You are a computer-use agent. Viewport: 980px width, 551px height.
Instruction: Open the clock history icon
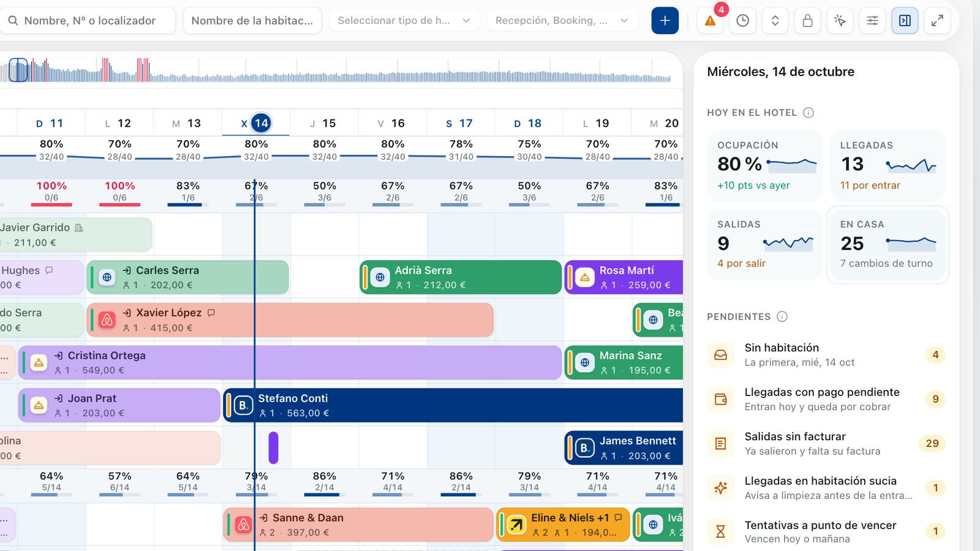(x=742, y=21)
